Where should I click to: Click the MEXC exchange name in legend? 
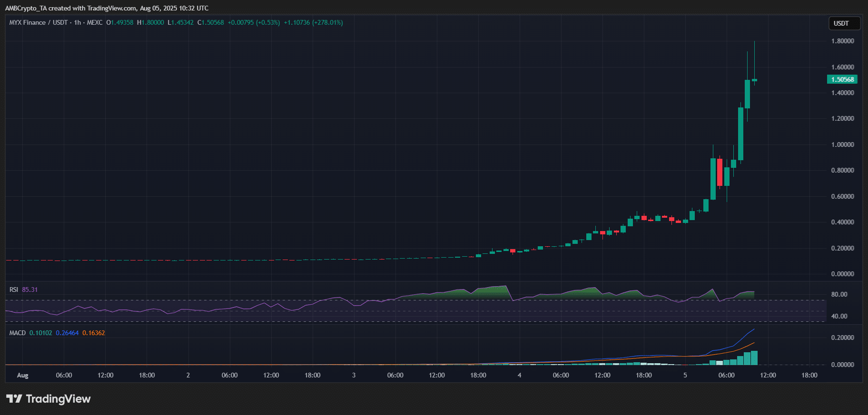point(94,22)
